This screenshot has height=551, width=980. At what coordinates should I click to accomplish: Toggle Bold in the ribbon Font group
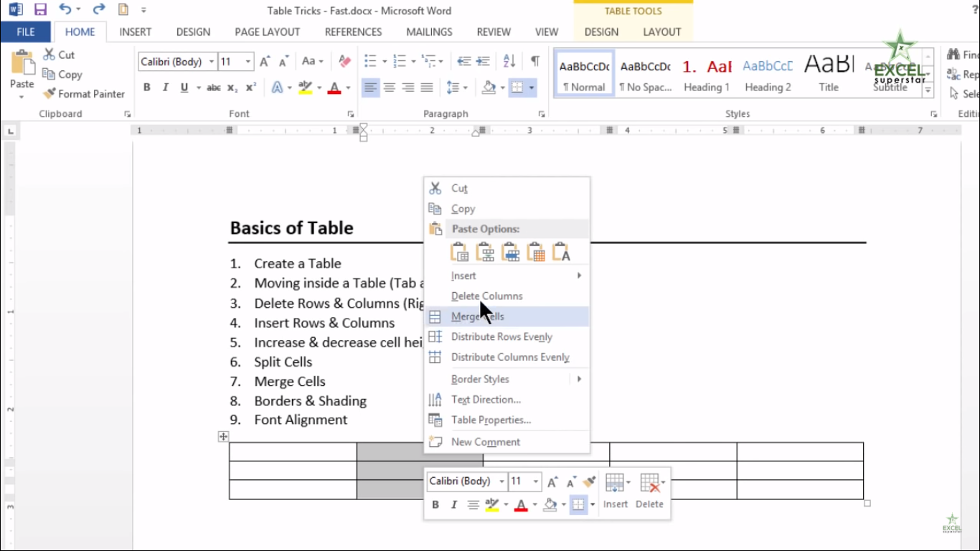pos(147,88)
